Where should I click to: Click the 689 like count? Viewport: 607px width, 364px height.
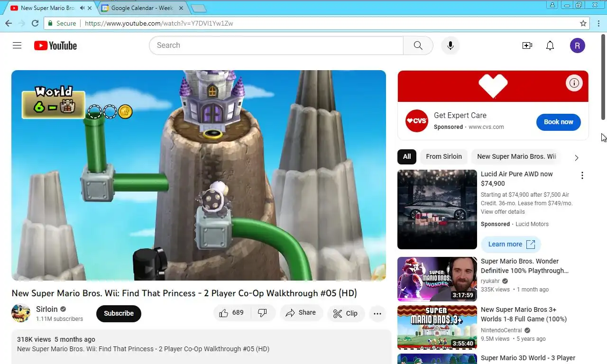click(238, 313)
